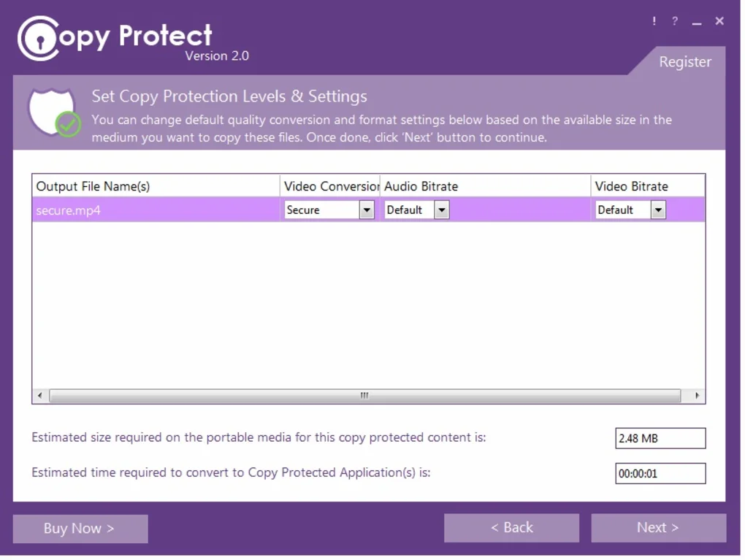Select the secure.mp4 file row
745x560 pixels.
pos(368,210)
